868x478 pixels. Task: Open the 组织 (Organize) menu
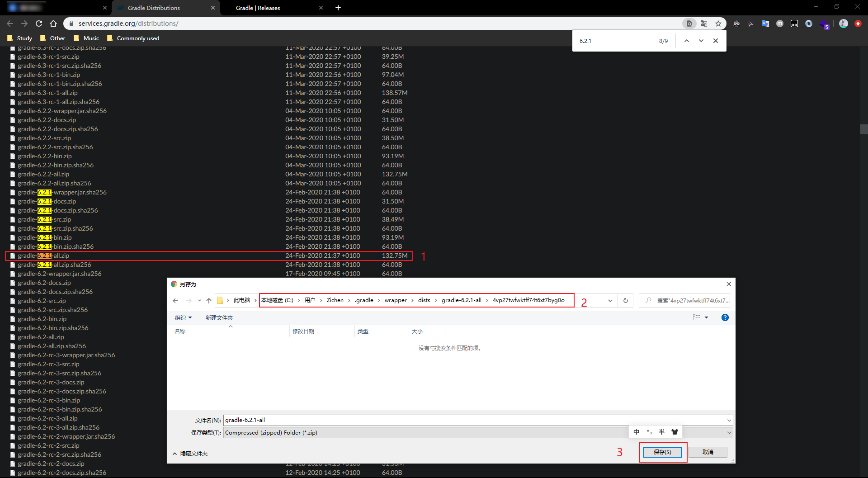(183, 317)
